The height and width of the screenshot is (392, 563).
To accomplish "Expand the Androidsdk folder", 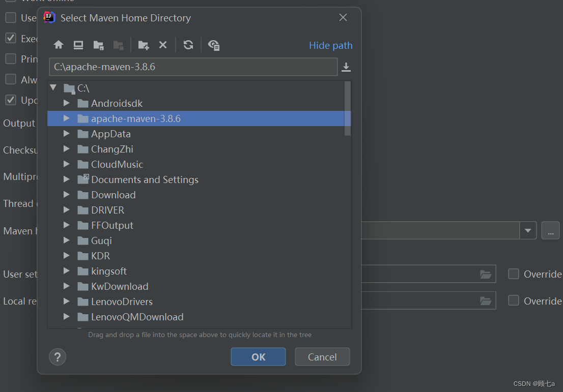I will pos(66,103).
